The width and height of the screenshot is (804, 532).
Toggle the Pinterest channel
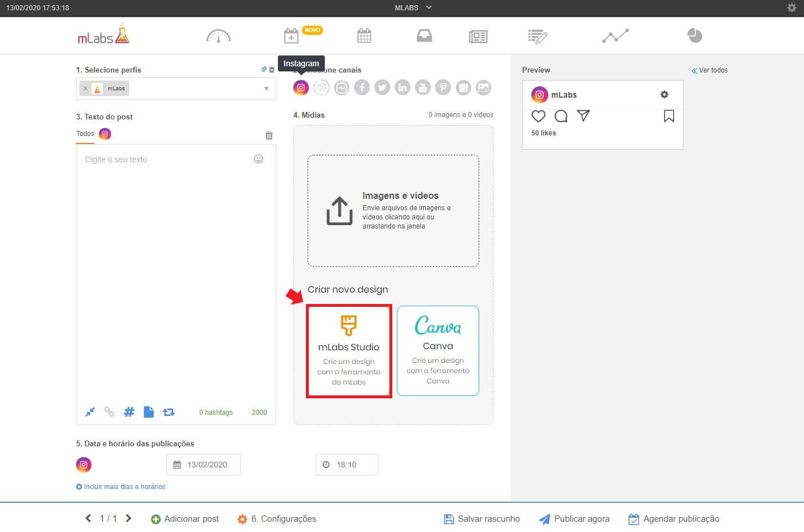coord(443,87)
